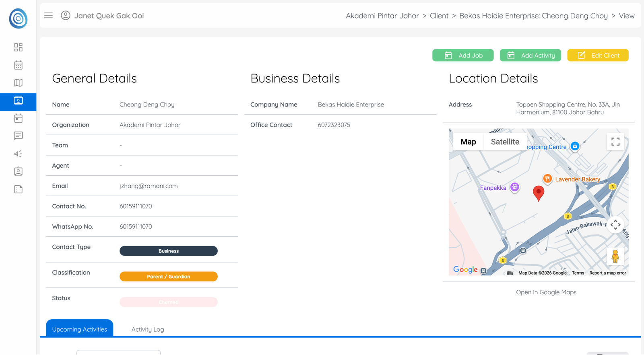Viewport: 644px width, 355px height.
Task: Switch map to Satellite view
Action: (x=505, y=142)
